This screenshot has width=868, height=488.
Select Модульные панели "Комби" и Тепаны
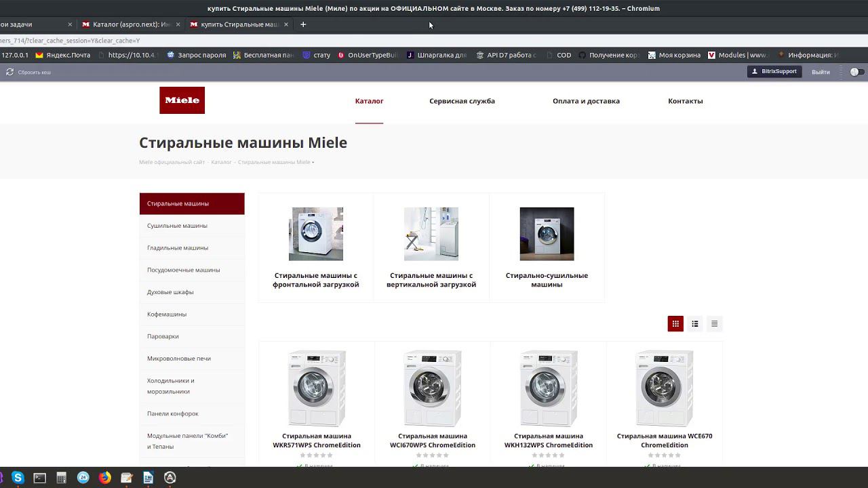click(x=192, y=441)
